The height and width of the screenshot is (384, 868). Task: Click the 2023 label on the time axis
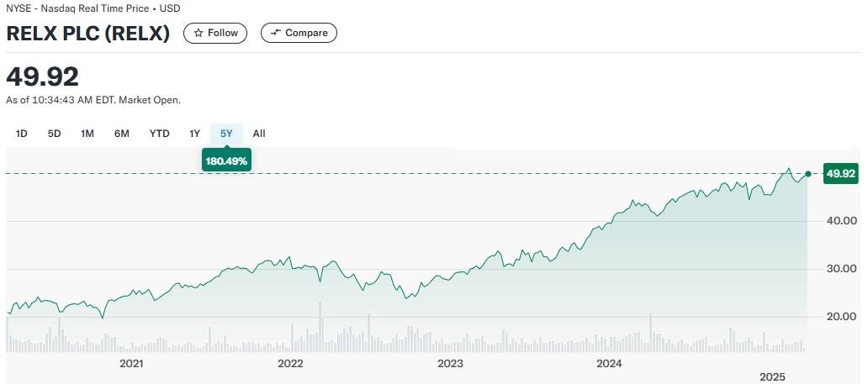click(450, 364)
